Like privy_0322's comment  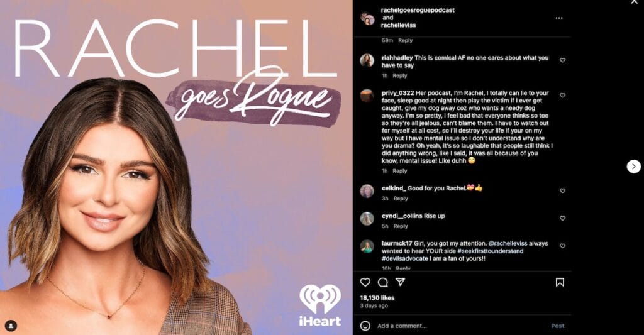(563, 96)
